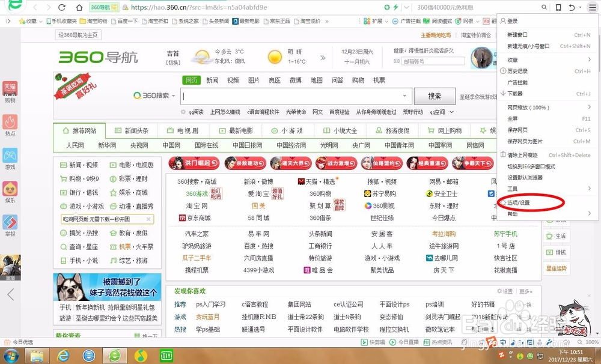The image size is (601, 364).
Task: Expand the 帮助 submenu in menu
Action: [x=589, y=213]
